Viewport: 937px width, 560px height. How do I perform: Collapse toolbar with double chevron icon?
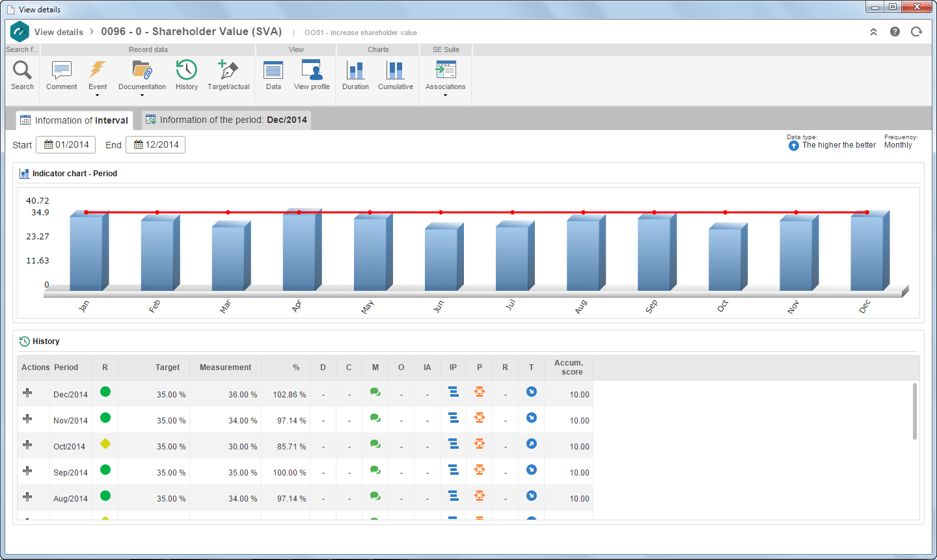873,32
